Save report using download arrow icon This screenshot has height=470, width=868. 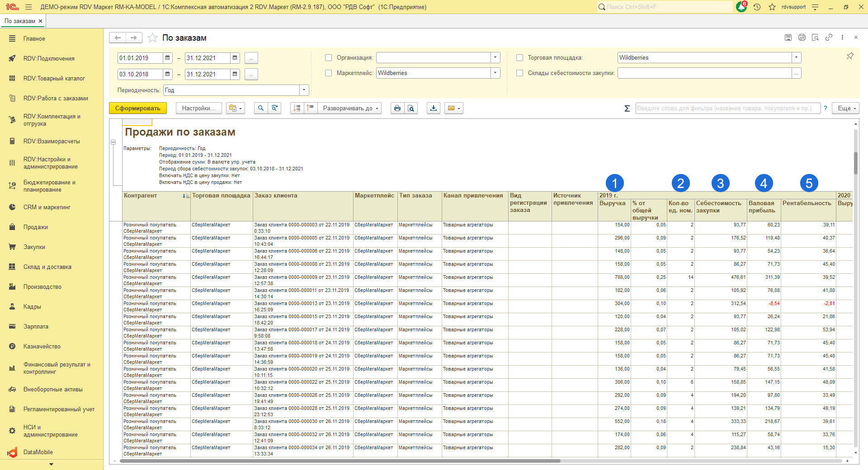point(433,108)
